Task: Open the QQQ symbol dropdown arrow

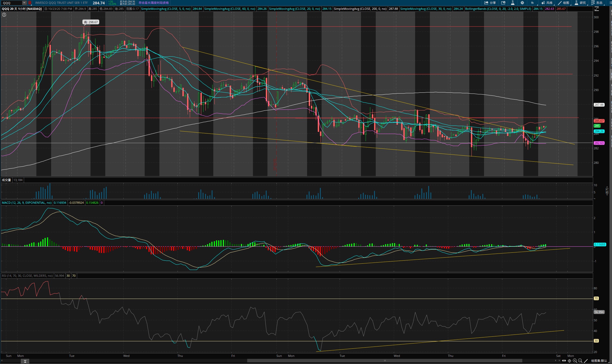Action: click(x=24, y=3)
